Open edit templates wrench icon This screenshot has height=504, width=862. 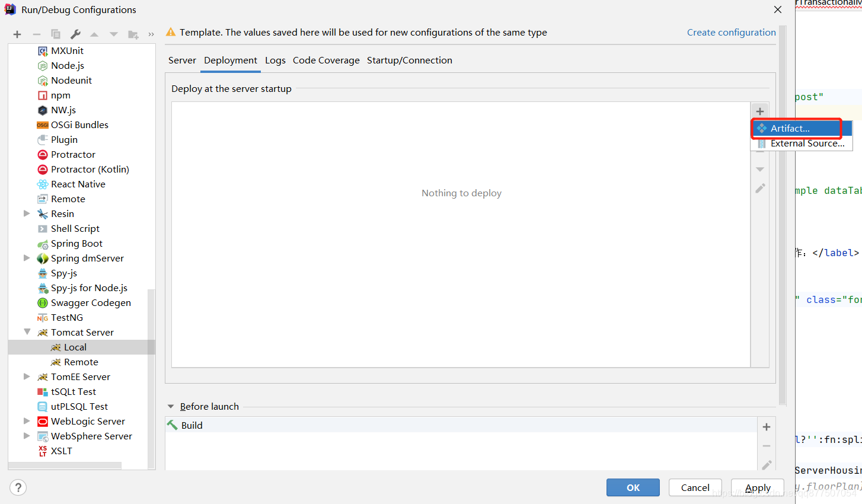(x=75, y=34)
